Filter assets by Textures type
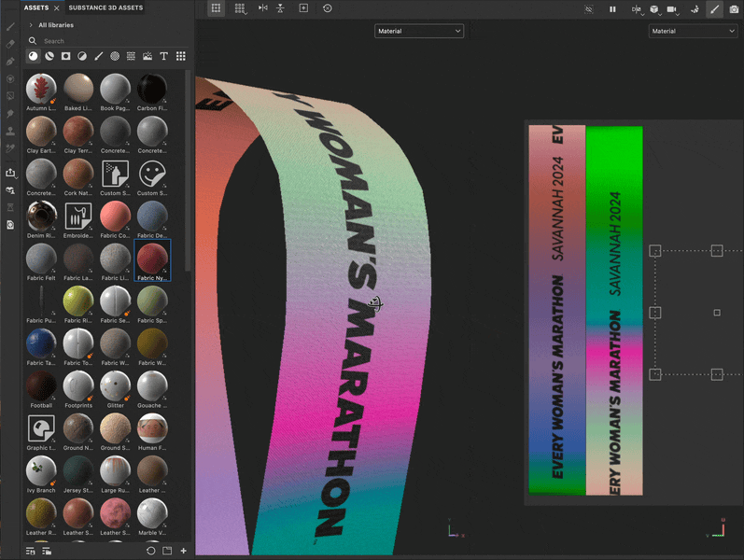The height and width of the screenshot is (560, 744). click(131, 57)
